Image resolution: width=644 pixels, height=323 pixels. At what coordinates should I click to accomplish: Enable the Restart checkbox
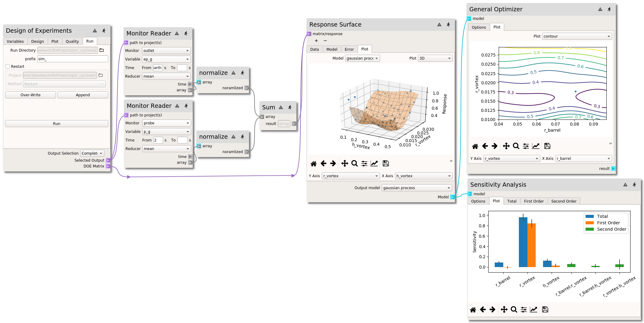8,67
